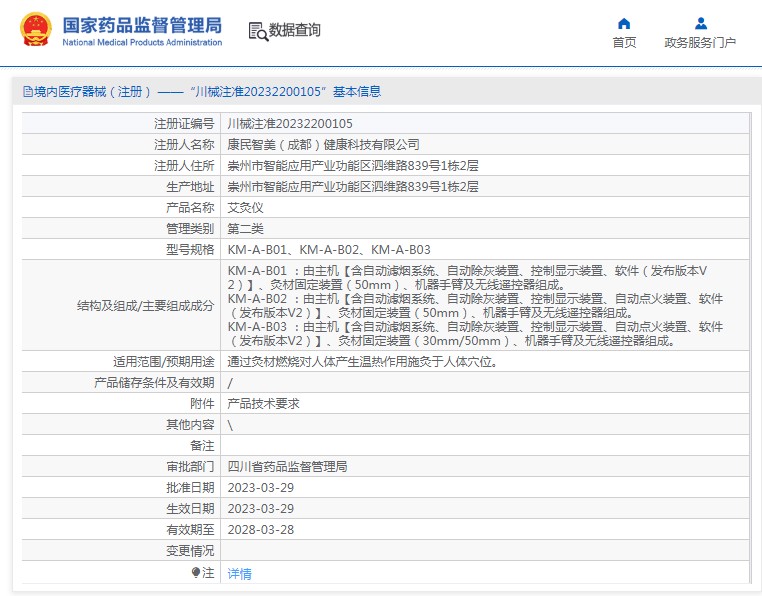Click the 变更情况 row label
The height and width of the screenshot is (596, 762).
190,550
